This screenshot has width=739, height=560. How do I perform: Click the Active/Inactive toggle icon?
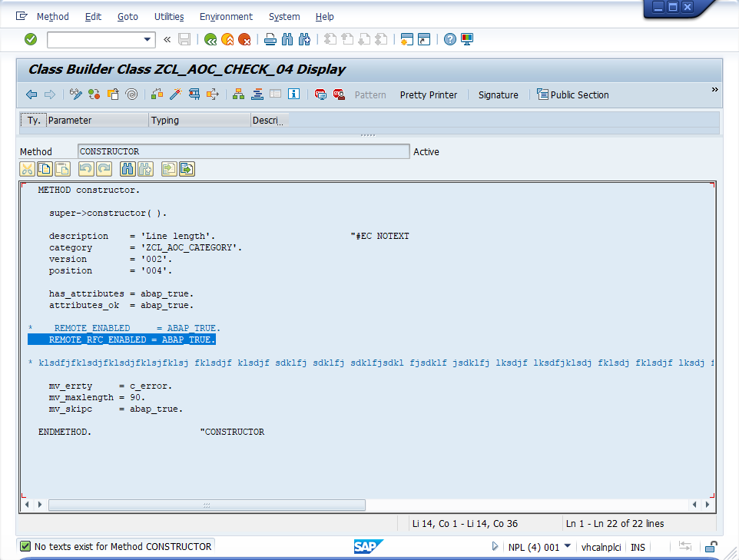pyautogui.click(x=94, y=94)
